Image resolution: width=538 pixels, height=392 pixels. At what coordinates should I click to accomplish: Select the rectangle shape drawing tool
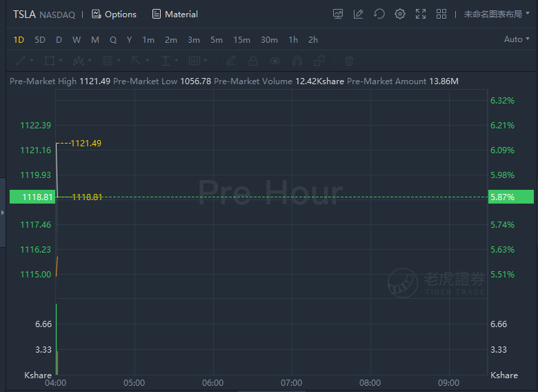[x=50, y=61]
